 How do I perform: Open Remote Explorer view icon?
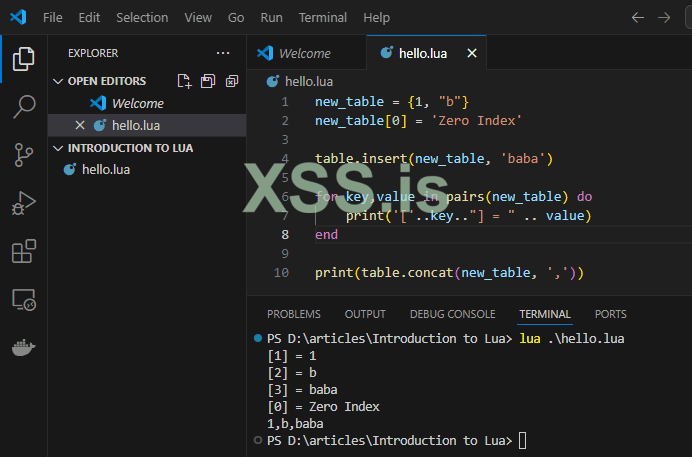(x=23, y=299)
